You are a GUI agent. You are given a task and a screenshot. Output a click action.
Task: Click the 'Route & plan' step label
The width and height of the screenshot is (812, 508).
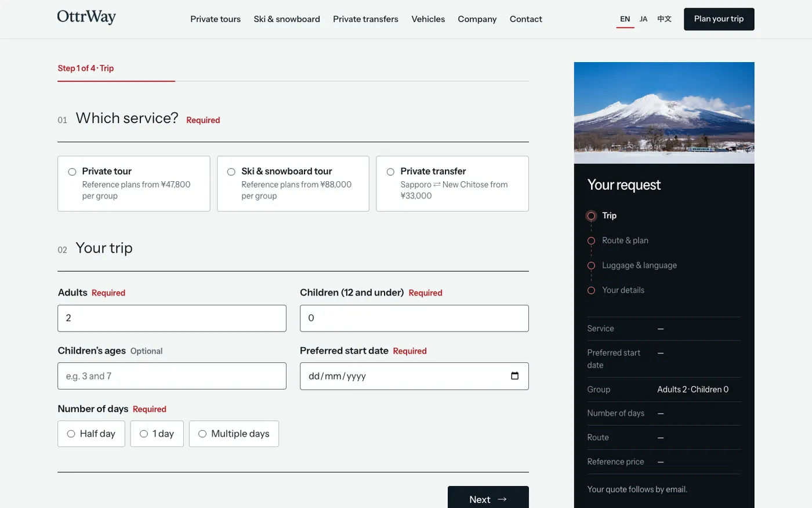(625, 240)
